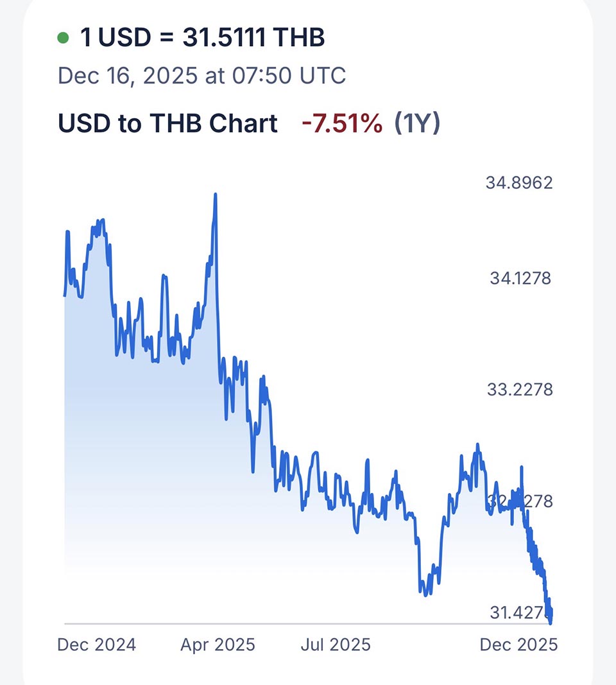
Task: Open the (1Y) time range selector
Action: [417, 123]
